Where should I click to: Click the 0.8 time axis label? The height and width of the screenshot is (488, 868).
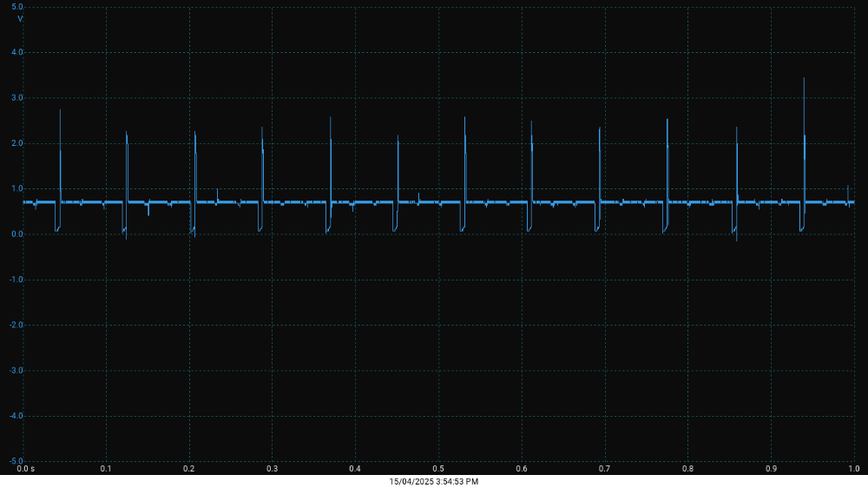[687, 469]
